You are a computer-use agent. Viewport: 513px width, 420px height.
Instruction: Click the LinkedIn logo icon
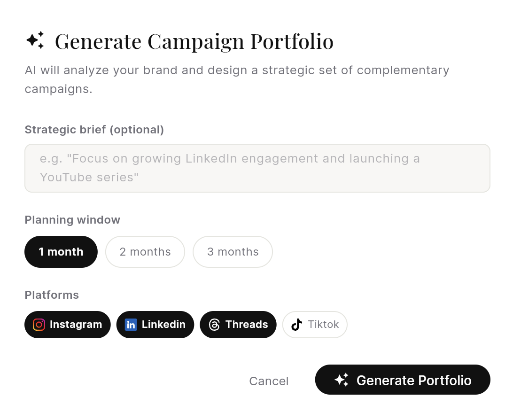[131, 324]
